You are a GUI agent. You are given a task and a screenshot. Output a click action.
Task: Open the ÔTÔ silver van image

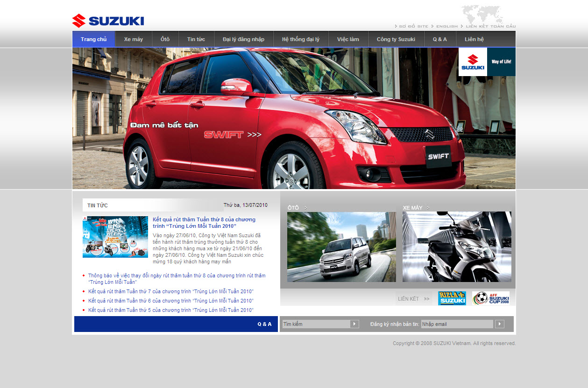(341, 247)
